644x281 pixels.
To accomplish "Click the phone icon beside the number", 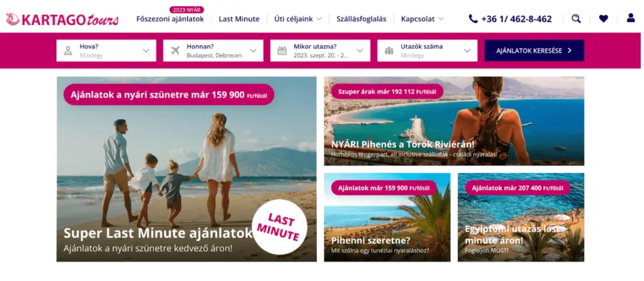I will (x=473, y=19).
